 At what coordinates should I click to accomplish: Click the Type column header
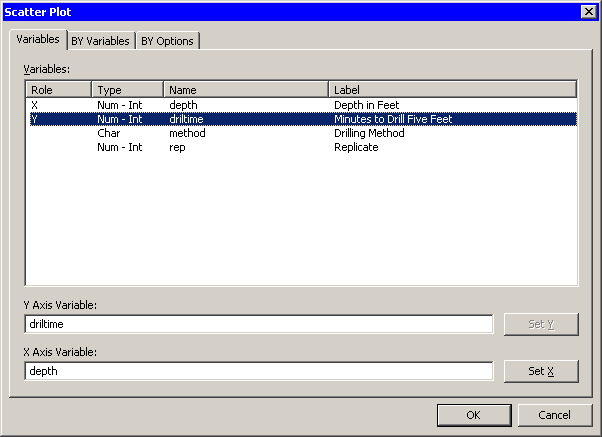(x=128, y=89)
